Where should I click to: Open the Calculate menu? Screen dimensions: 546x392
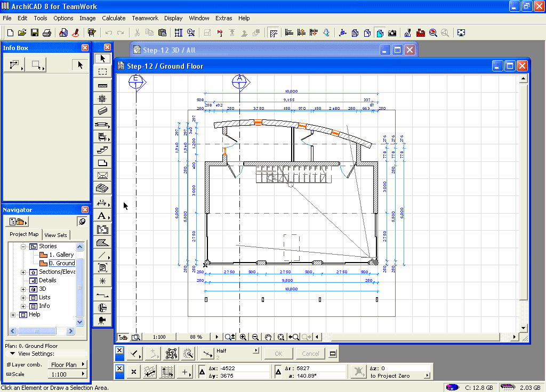pos(114,18)
